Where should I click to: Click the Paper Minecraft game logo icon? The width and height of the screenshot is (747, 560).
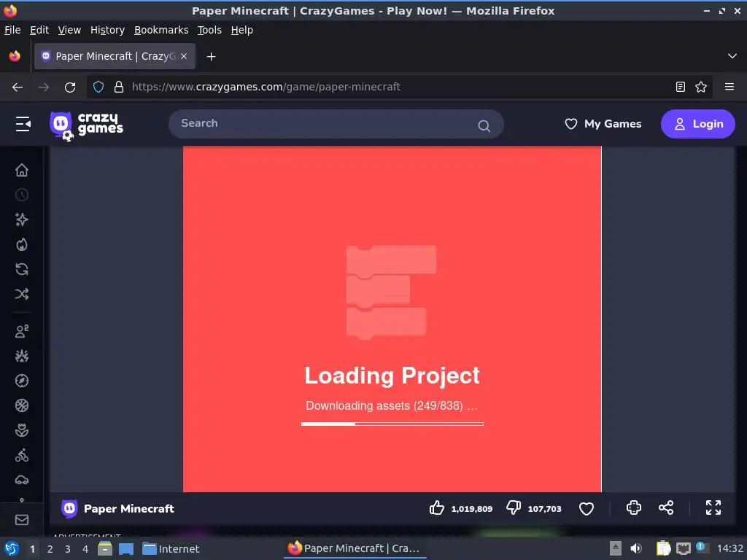point(69,508)
